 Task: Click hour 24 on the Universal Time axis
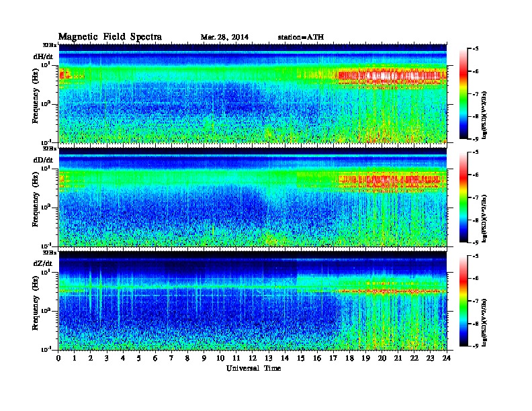pos(447,358)
